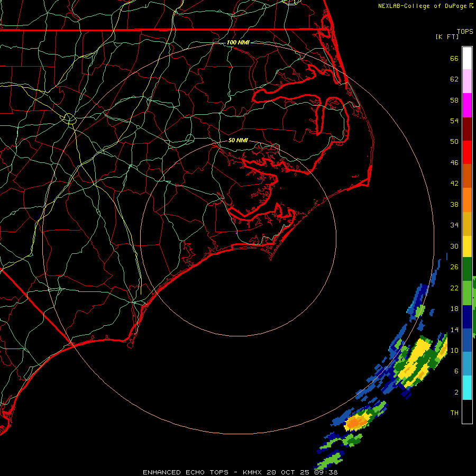Click the 'ENHANCED ECHO TOPS' caption text
The height and width of the screenshot is (476, 476).
[185, 472]
